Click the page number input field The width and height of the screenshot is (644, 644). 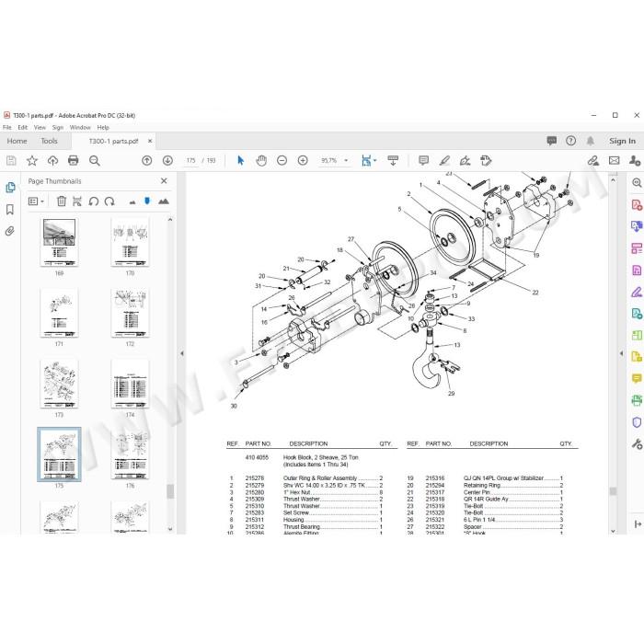click(x=190, y=161)
